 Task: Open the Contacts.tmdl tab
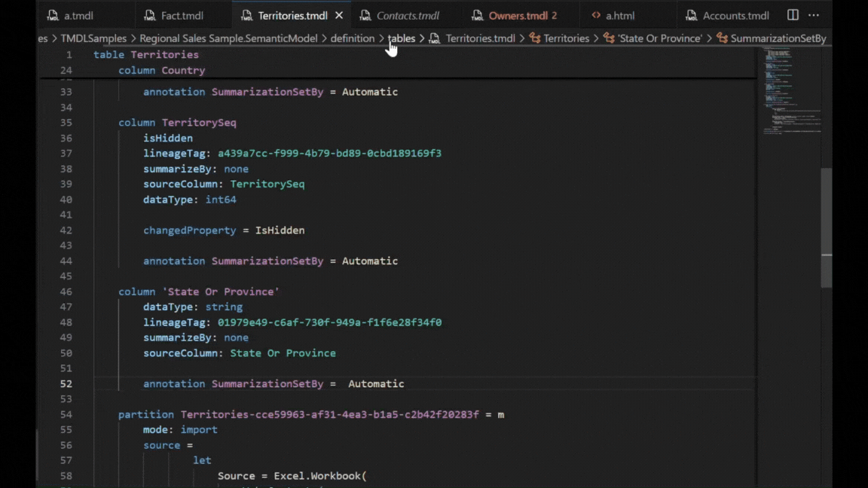(x=408, y=16)
